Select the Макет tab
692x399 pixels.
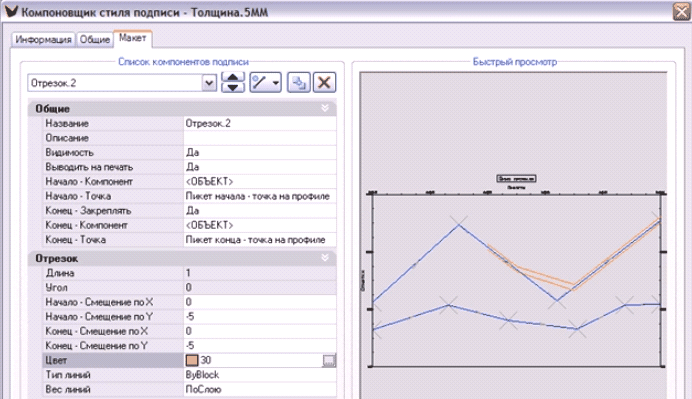pos(132,38)
